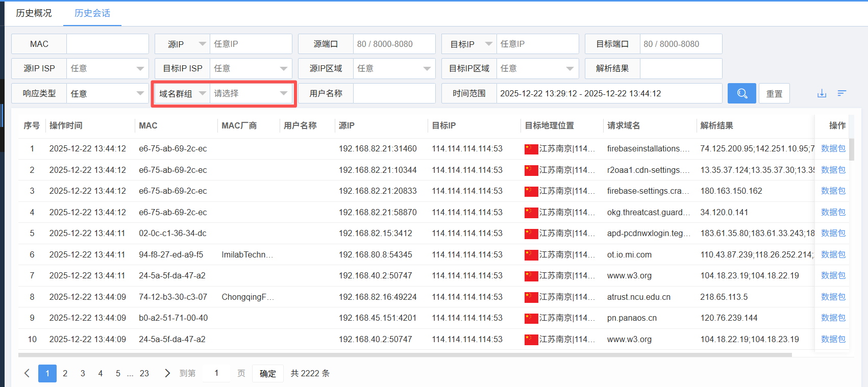
Task: Open the 响应类型 dropdown
Action: (x=107, y=93)
